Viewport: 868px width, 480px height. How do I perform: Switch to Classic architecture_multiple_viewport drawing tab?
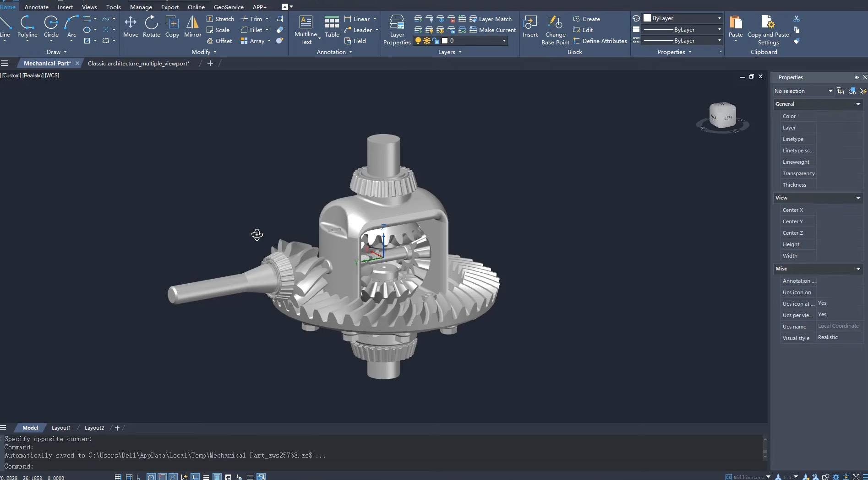tap(139, 63)
